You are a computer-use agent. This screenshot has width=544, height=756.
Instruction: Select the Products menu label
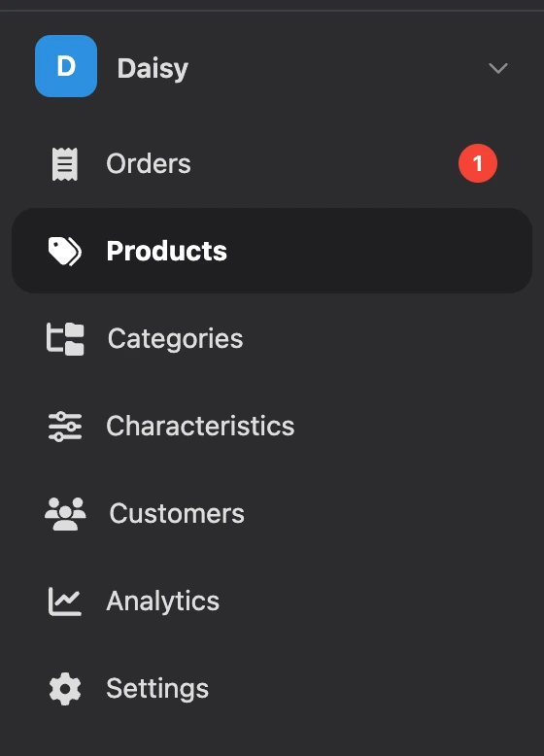point(167,252)
